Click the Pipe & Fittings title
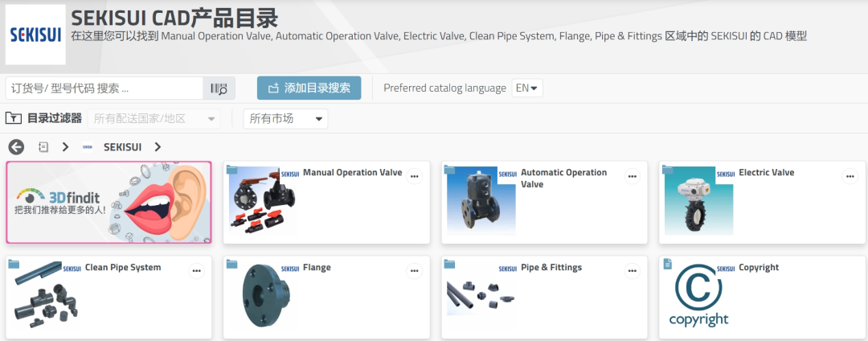Screen dimensions: 868x341 [551, 267]
